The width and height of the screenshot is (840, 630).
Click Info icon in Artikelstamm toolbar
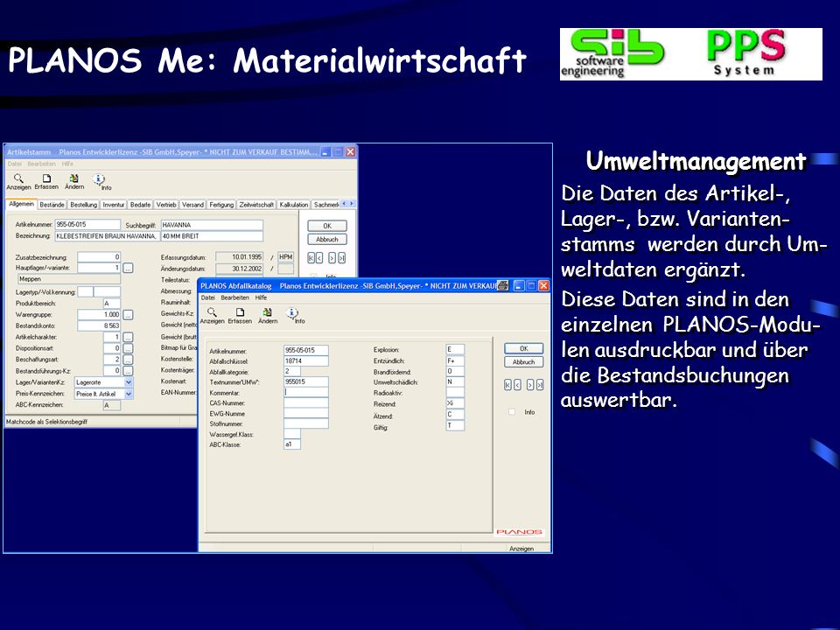click(99, 178)
